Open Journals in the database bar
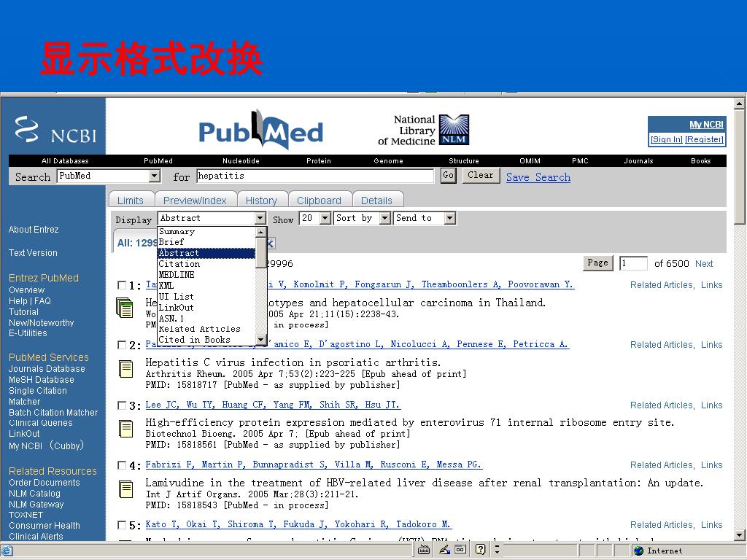 638,161
